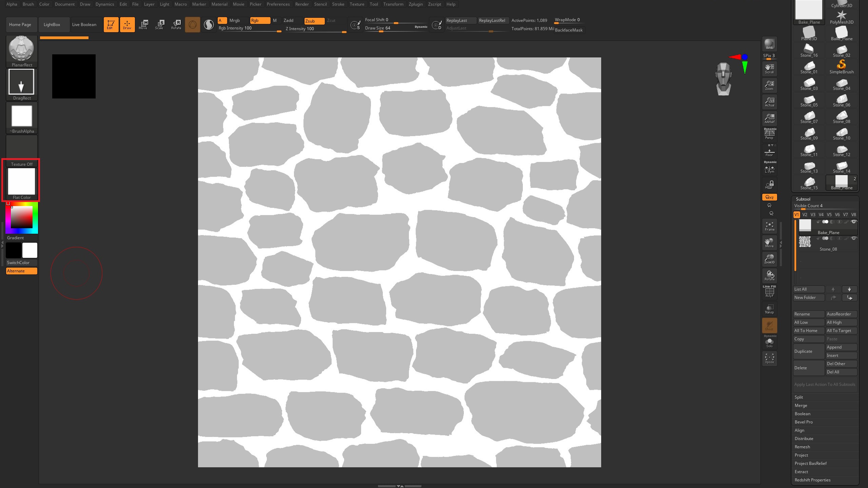Open the PlanarRect brush picker
Viewport: 868px width, 488px height.
pos(22,51)
